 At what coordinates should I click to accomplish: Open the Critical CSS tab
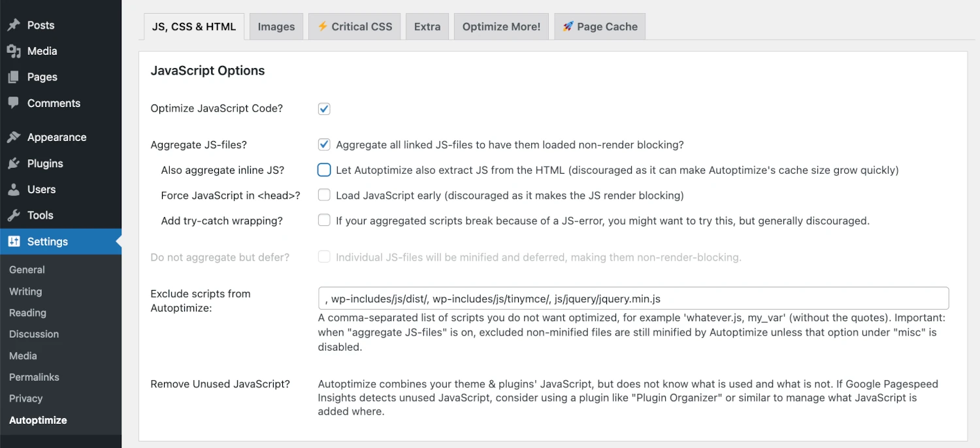(355, 27)
